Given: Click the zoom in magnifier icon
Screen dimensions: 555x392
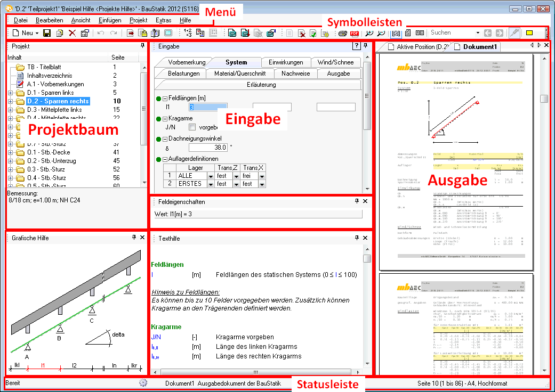Looking at the screenshot, I should [369, 33].
